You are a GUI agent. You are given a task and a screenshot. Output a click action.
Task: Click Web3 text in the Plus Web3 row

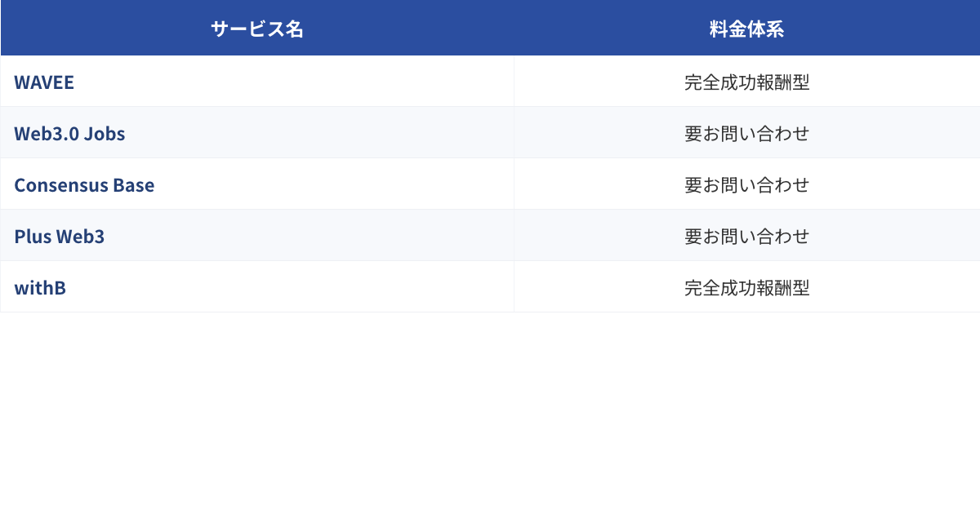click(x=80, y=237)
